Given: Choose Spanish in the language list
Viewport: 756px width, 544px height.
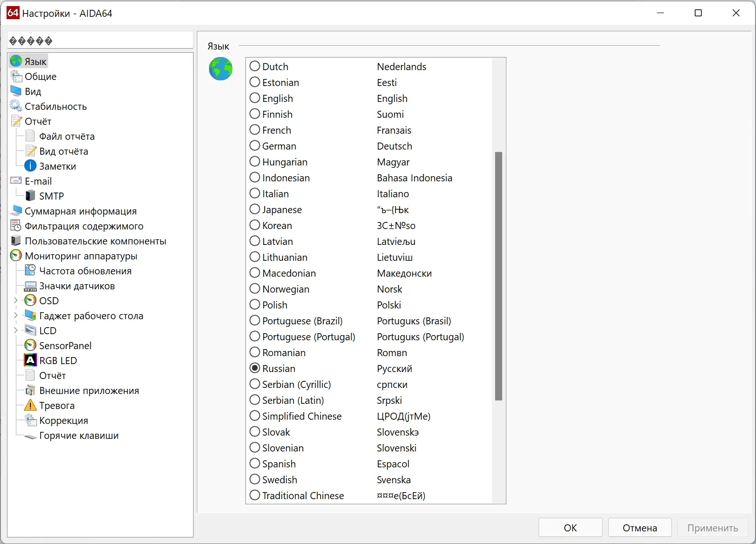Looking at the screenshot, I should 255,464.
